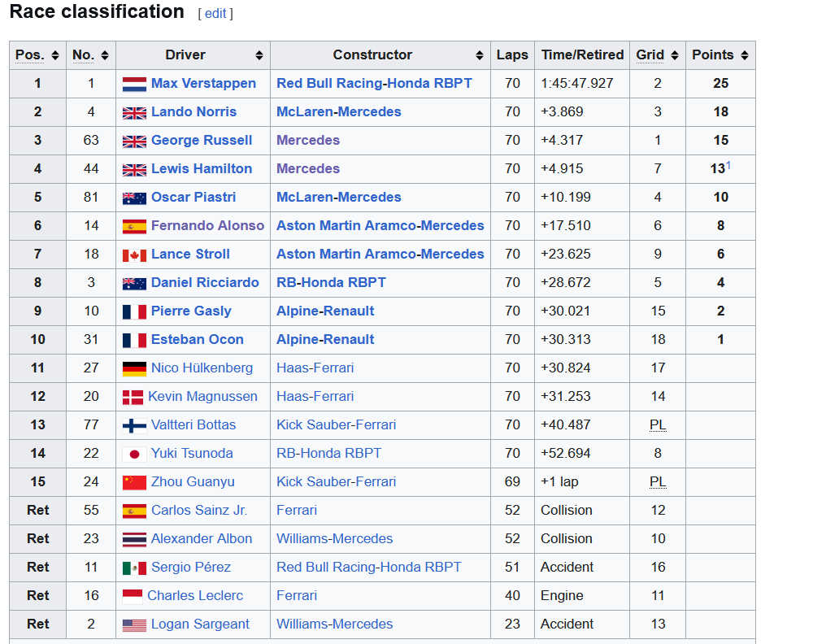Open Max Verstappen driver page
This screenshot has width=813, height=644.
[x=203, y=83]
